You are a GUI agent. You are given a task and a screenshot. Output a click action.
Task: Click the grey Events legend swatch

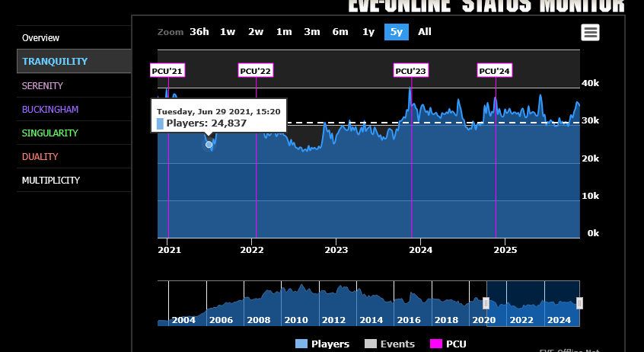tap(371, 344)
